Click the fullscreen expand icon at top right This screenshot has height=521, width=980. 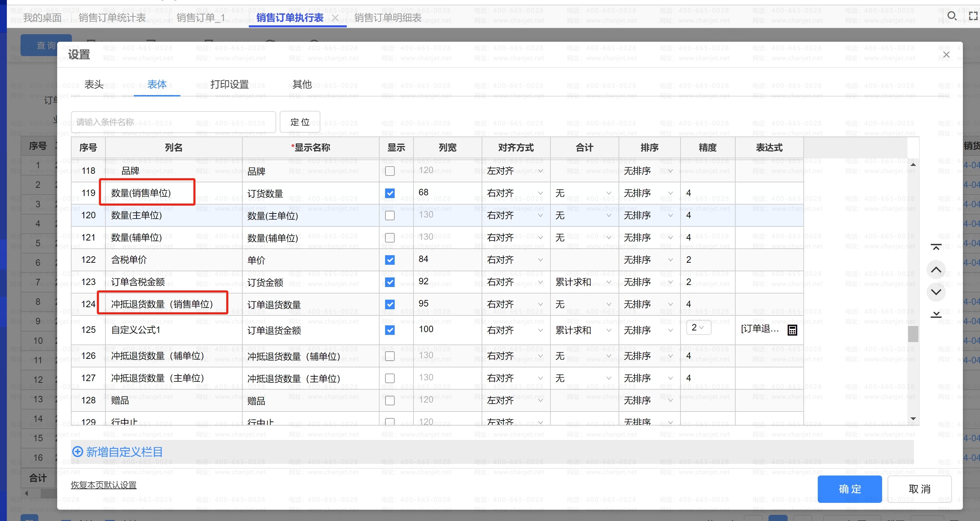coord(973,16)
